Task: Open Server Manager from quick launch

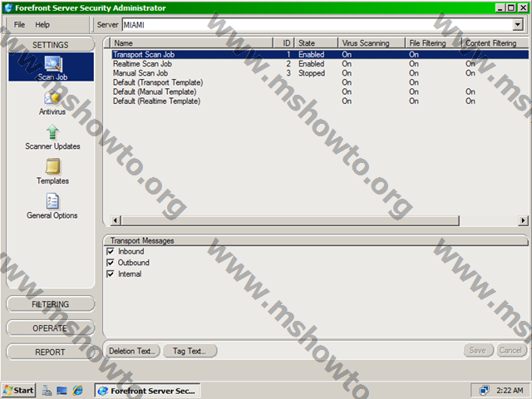Action: (47, 391)
